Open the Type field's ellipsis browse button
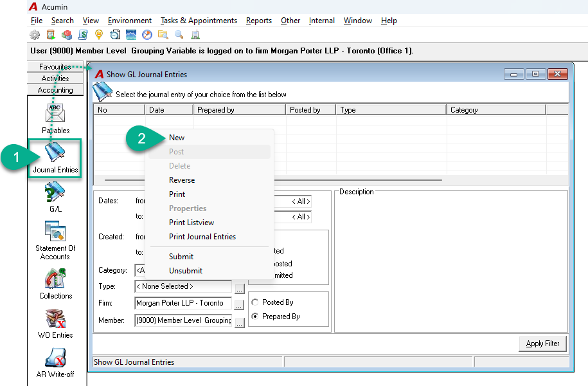This screenshot has width=588, height=386. pyautogui.click(x=239, y=288)
